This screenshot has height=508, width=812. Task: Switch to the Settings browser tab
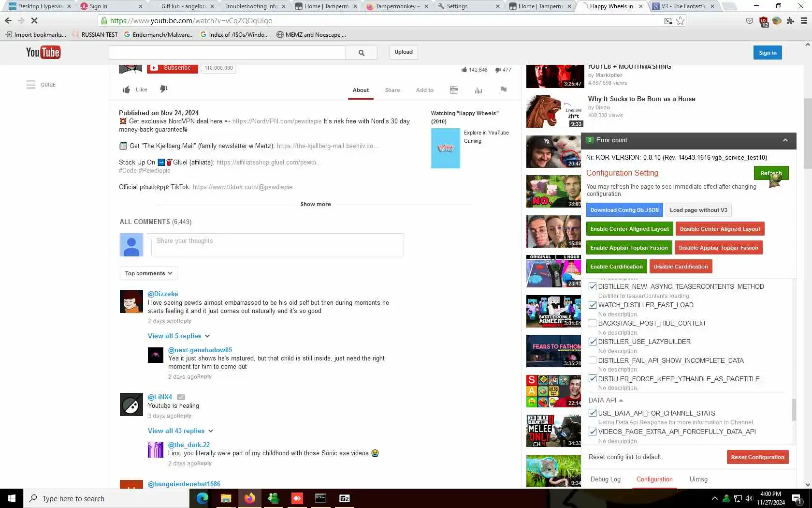pos(469,6)
